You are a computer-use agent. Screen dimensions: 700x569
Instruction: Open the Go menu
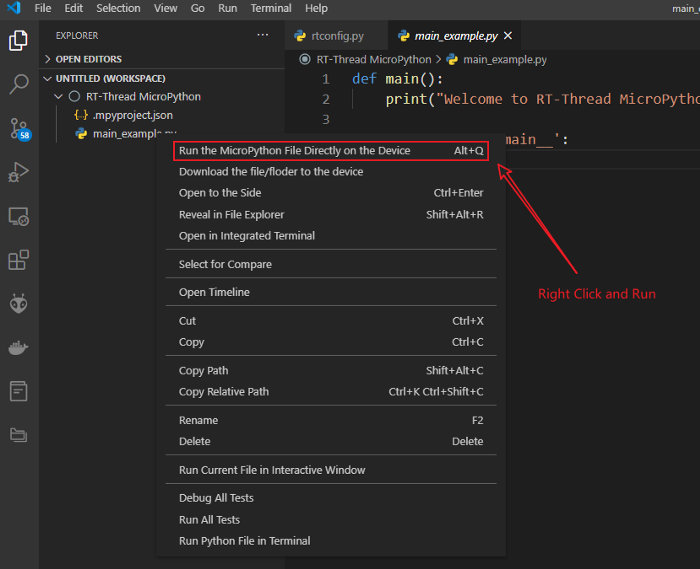pyautogui.click(x=197, y=8)
